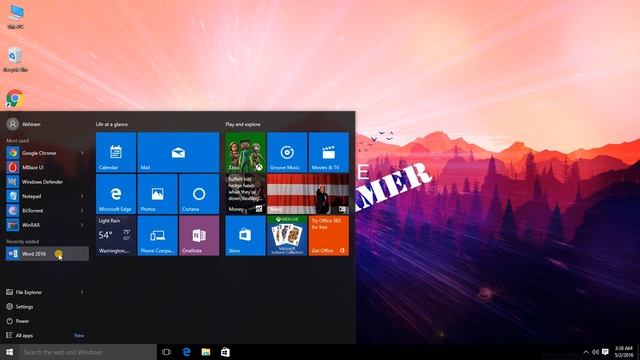This screenshot has height=360, width=640.
Task: Expand Notepad jump list arrow
Action: pos(82,196)
